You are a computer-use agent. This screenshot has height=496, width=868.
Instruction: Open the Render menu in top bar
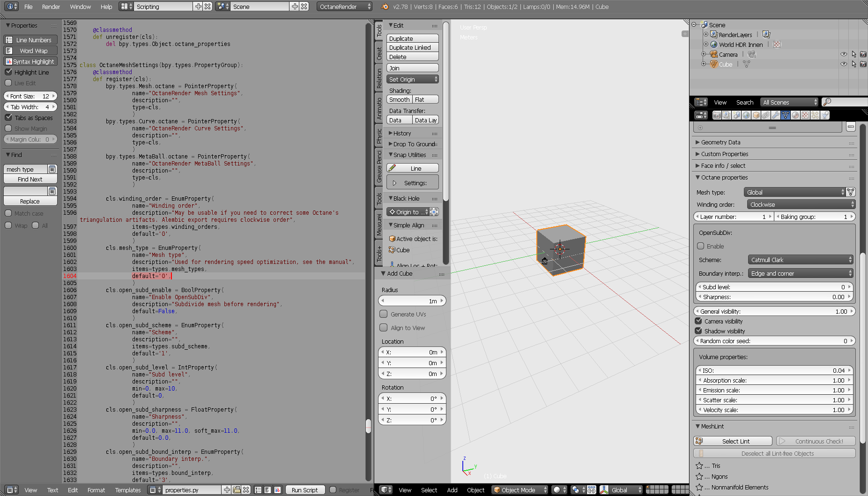tap(51, 7)
